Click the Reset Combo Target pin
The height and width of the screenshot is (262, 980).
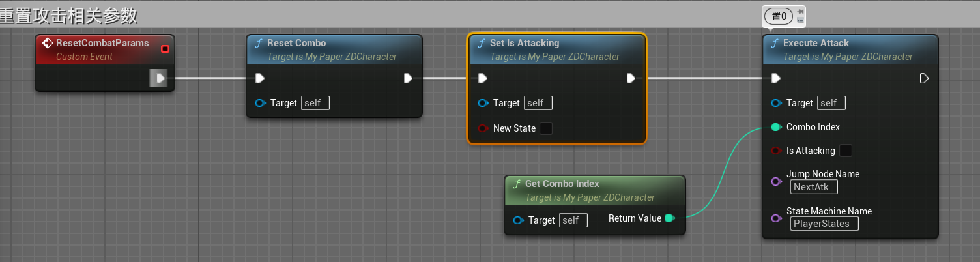coord(261,103)
